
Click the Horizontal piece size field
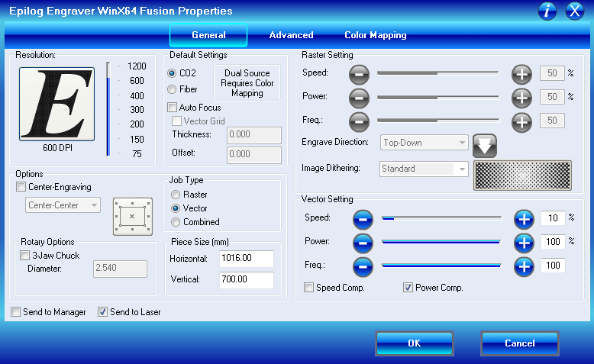coord(246,259)
